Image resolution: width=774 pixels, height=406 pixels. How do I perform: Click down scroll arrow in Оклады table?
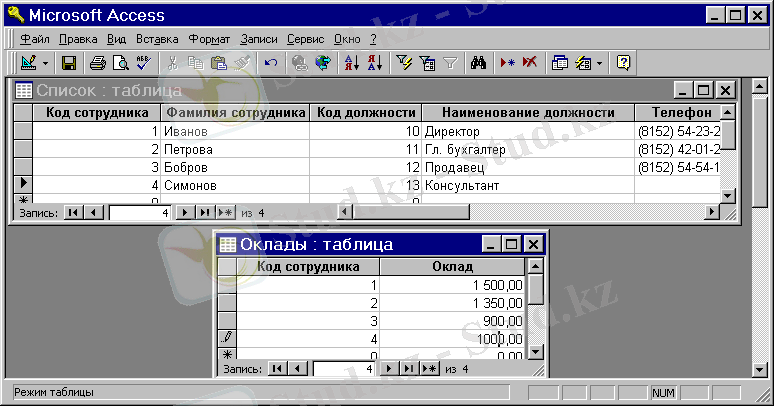point(536,352)
